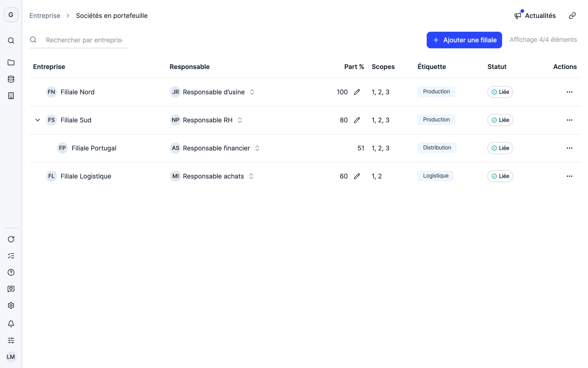Screen dimensions: 588x368
Task: Open the database icon in sidebar
Action: click(11, 79)
